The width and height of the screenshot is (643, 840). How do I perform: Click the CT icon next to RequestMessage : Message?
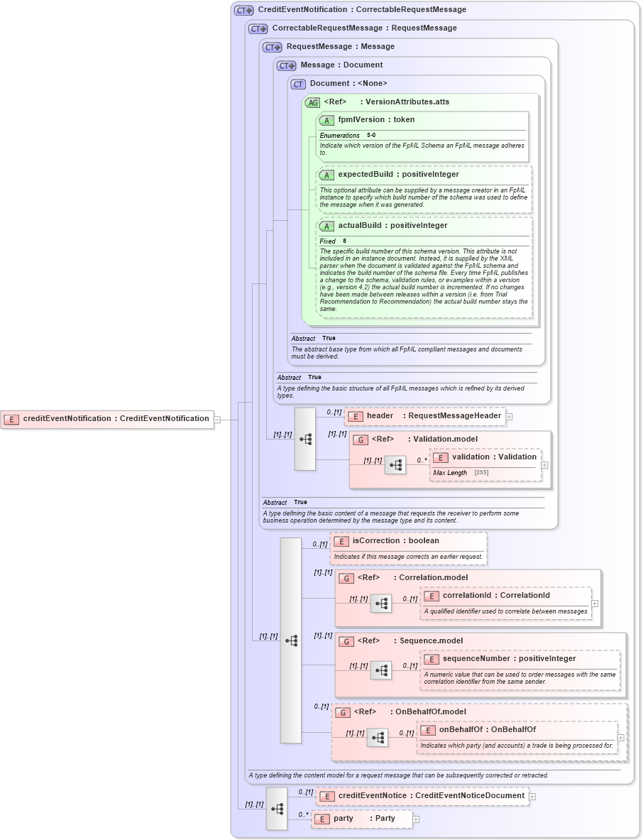(272, 47)
